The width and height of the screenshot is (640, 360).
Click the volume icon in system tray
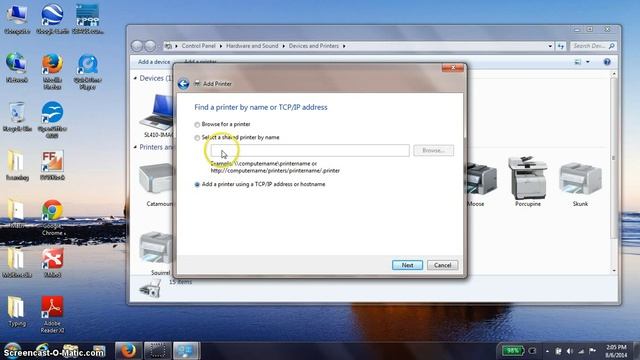click(x=570, y=351)
